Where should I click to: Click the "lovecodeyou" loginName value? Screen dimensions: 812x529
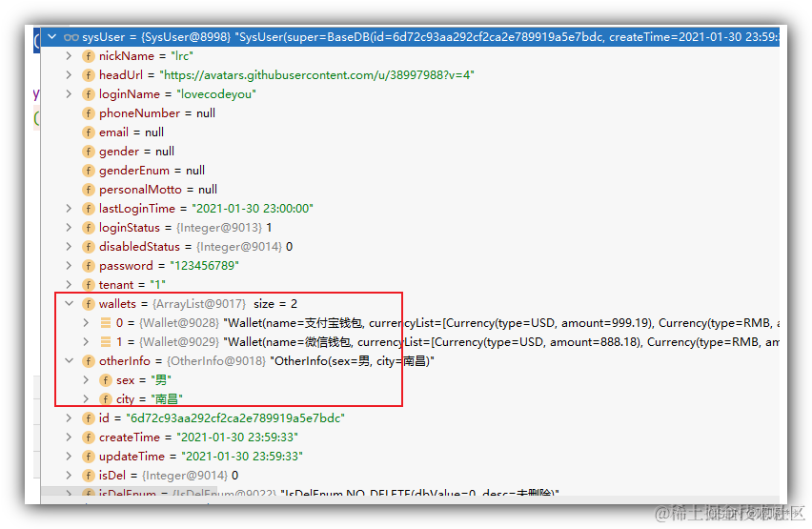(216, 94)
